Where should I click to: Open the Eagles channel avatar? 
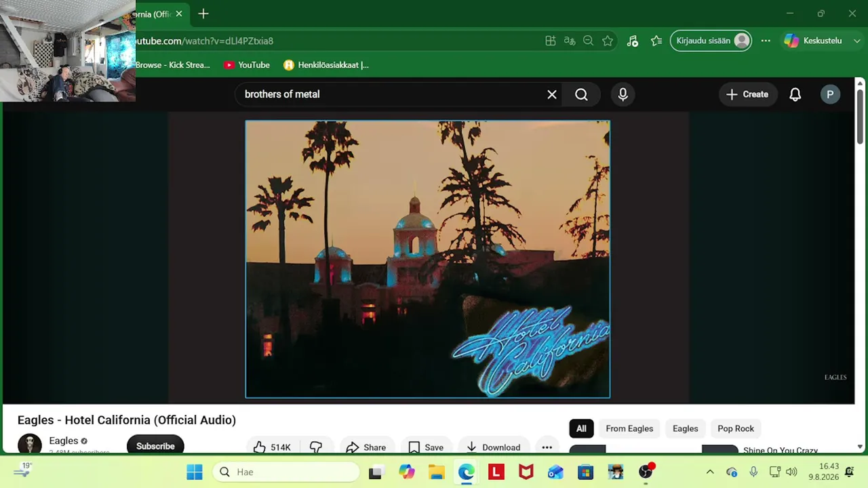(29, 444)
